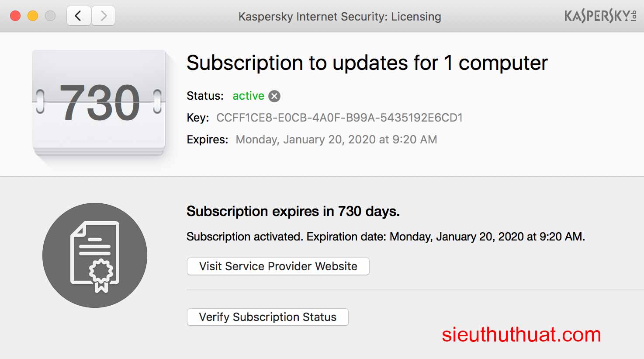Click the Expires date value
This screenshot has width=644, height=359.
coord(336,139)
